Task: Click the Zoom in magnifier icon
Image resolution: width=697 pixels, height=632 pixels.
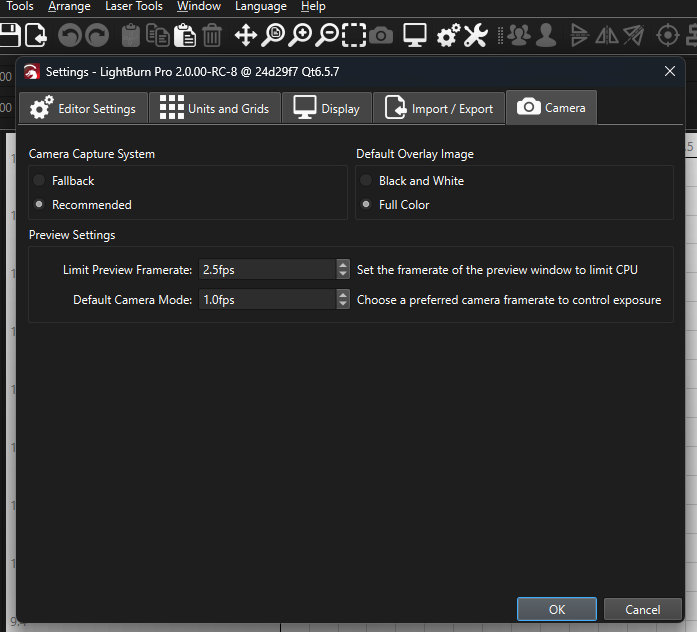Action: (300, 36)
